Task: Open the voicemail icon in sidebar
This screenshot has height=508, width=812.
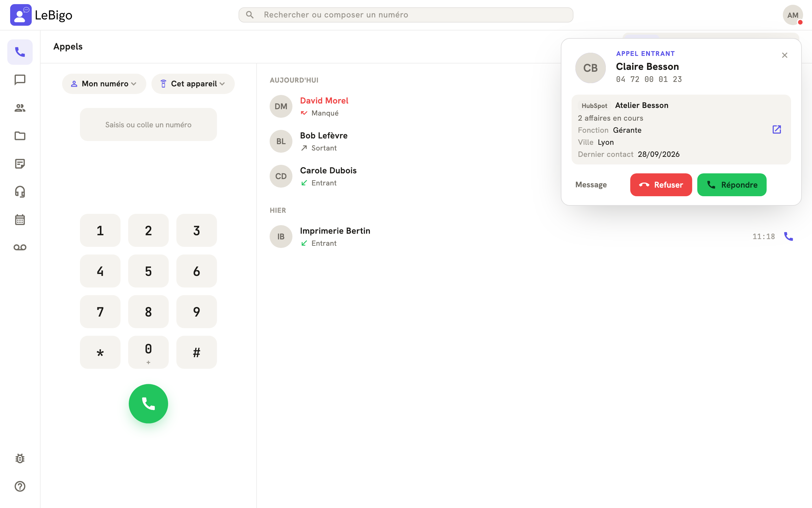Action: (20, 247)
